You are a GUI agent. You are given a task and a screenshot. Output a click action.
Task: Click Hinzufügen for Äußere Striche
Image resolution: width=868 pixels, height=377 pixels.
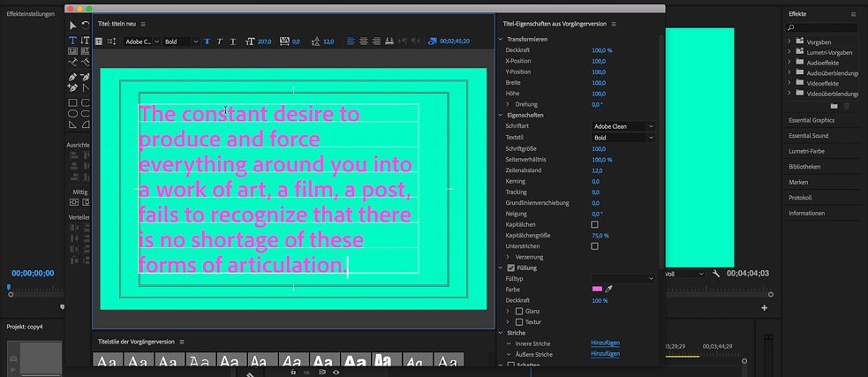(x=605, y=353)
